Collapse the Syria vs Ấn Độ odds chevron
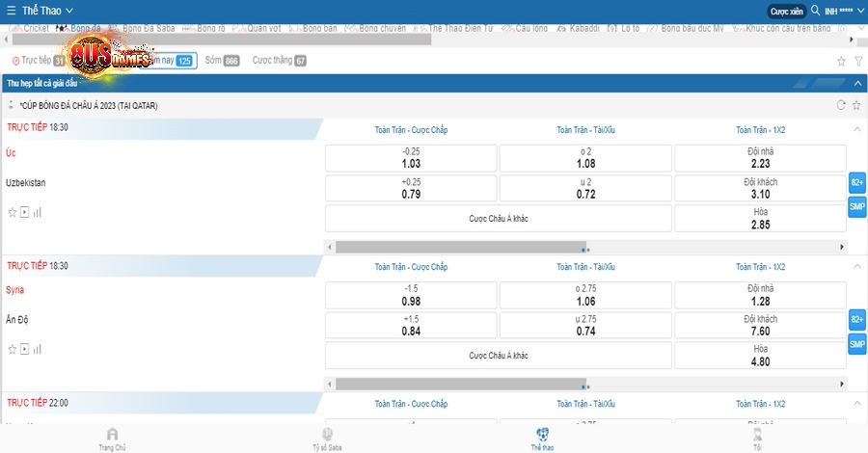The image size is (868, 453). pyautogui.click(x=855, y=266)
